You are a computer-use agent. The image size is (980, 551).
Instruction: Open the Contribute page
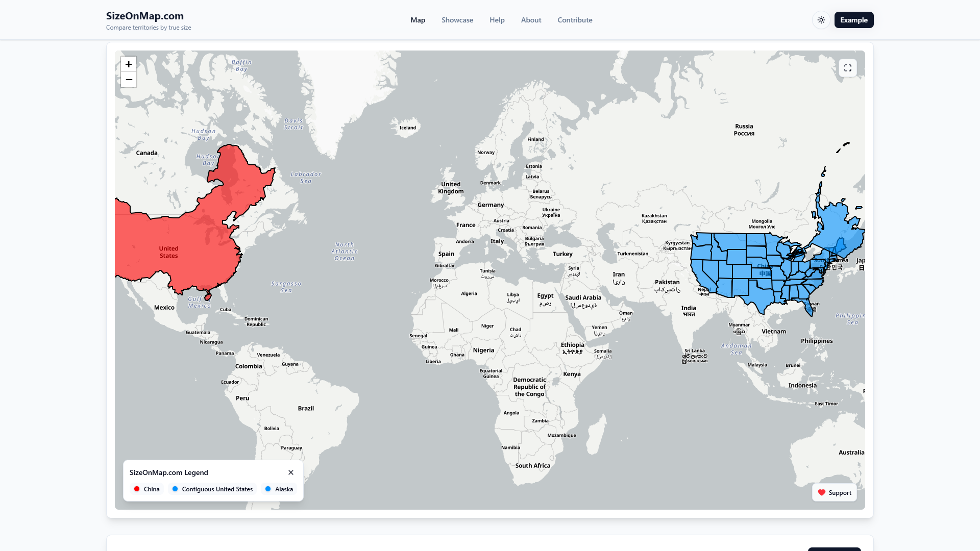pos(575,20)
